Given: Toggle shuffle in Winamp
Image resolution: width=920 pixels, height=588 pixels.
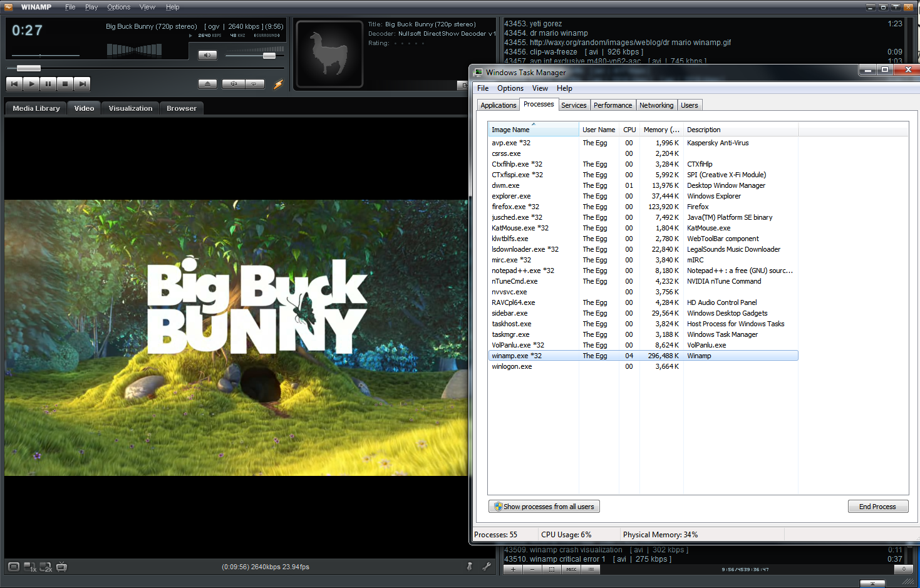Looking at the screenshot, I should pos(234,84).
